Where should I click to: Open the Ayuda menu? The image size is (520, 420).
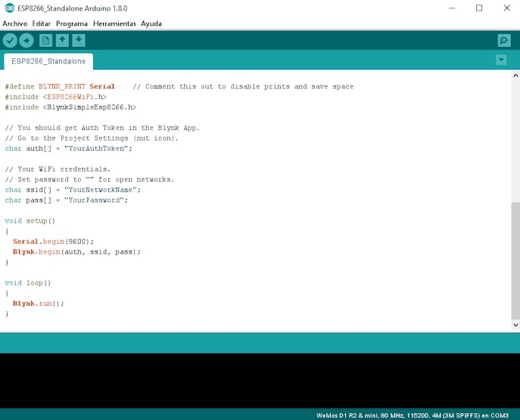pyautogui.click(x=151, y=23)
